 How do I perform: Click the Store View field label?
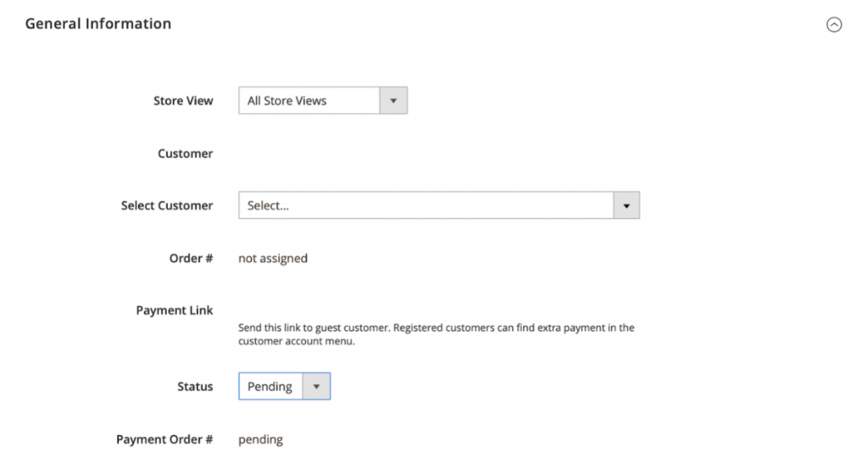pos(183,101)
